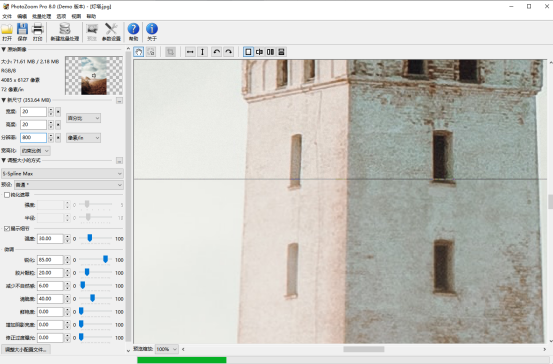Open the aspect ratio constraint dropdown
The image size is (553, 364).
point(35,151)
